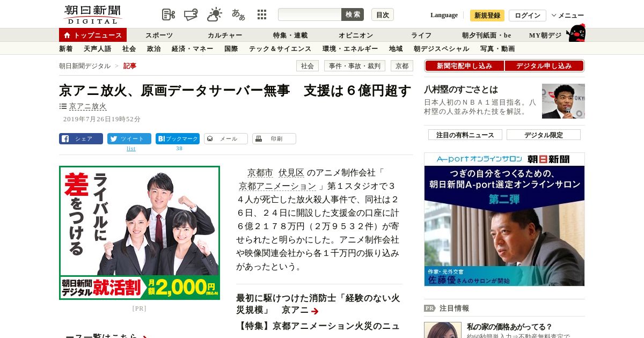Viewport: 644px width, 338px height.
Task: Open 最初に駆けつけた消防士 related article
Action: point(318,304)
